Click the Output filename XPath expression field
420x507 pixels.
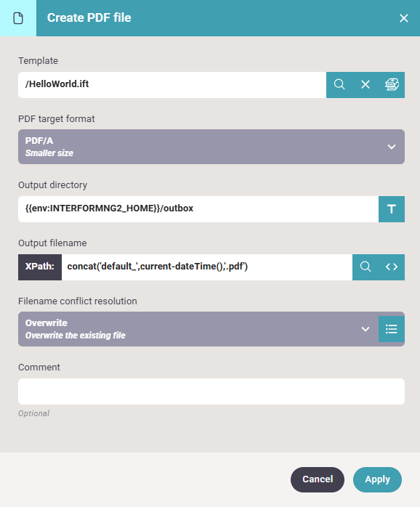207,267
